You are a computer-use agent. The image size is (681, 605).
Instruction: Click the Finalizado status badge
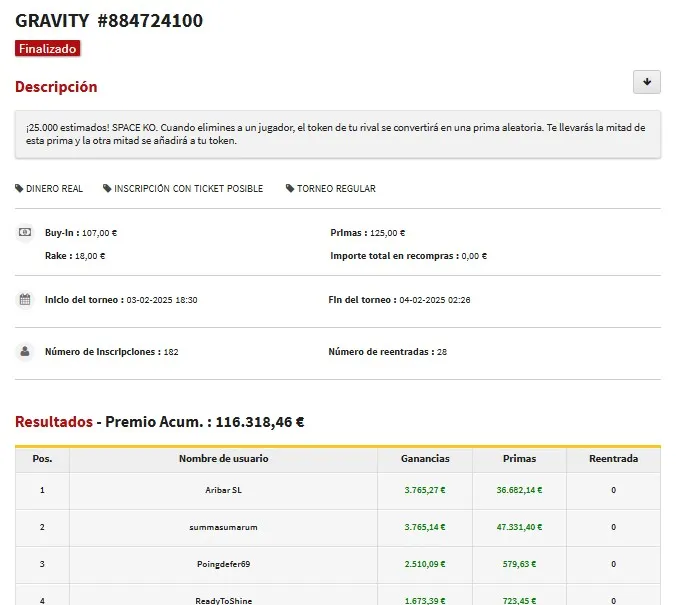(47, 48)
